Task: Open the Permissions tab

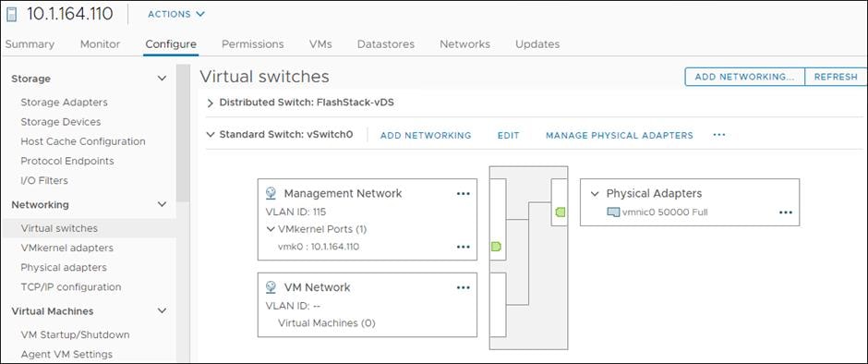Action: (252, 44)
